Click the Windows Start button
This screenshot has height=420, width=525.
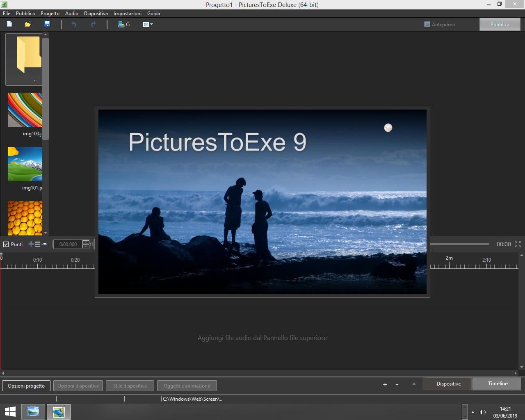point(10,412)
